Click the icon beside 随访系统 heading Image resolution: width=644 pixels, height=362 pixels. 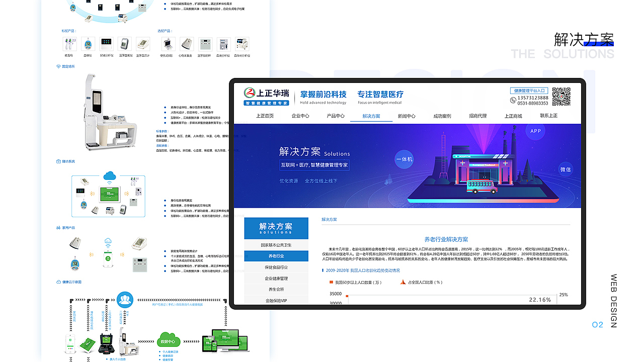coord(58,161)
